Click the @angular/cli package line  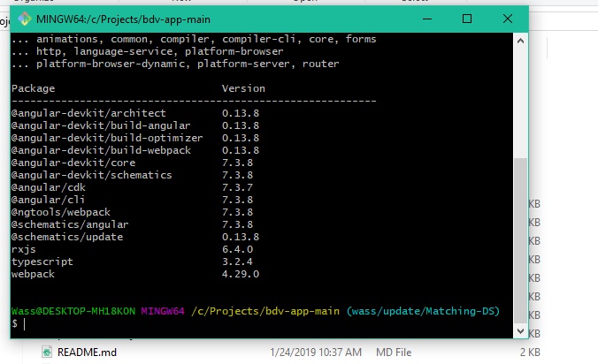coord(133,200)
